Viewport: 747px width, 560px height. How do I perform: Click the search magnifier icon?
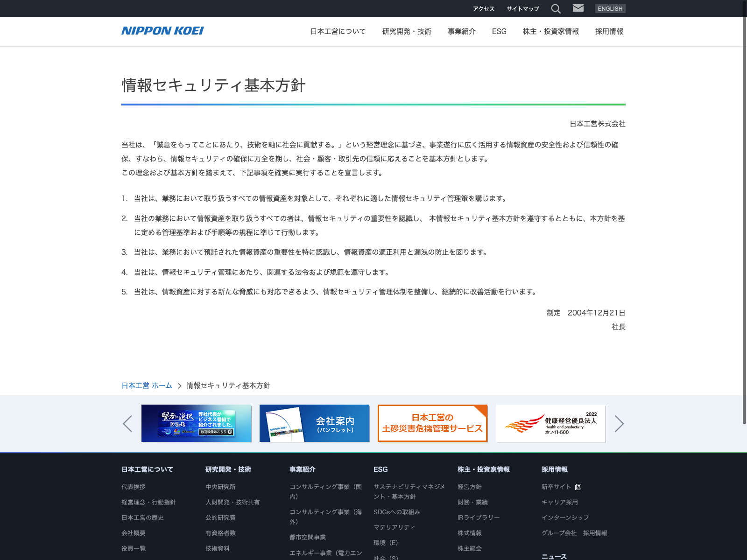[x=556, y=9]
